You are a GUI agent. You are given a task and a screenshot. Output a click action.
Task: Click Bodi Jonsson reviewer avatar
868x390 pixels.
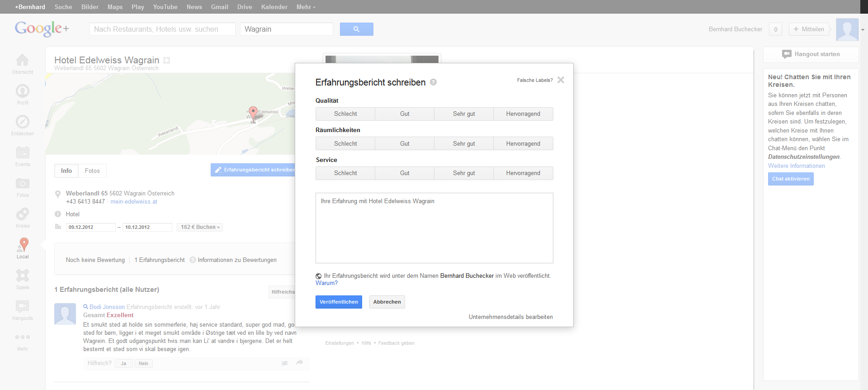pos(65,314)
